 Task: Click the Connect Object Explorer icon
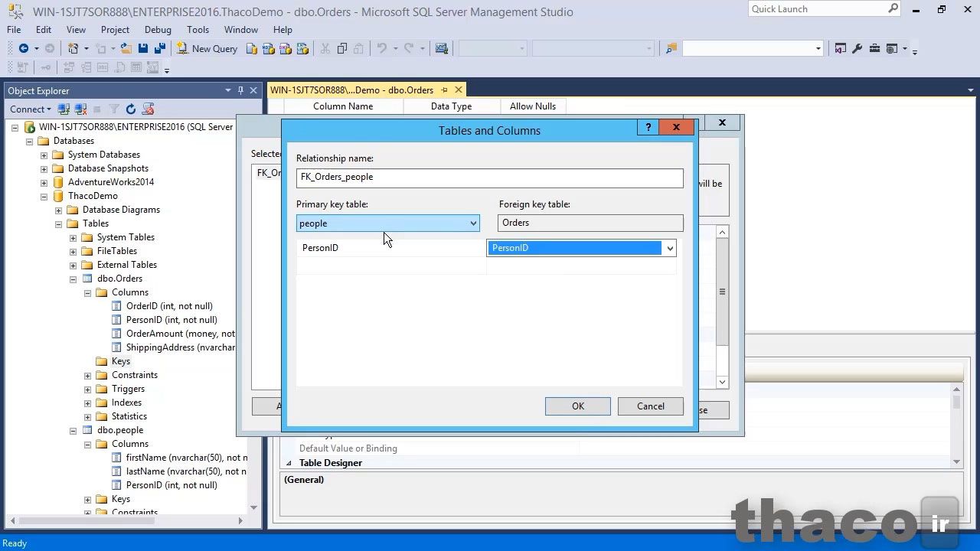[x=64, y=109]
